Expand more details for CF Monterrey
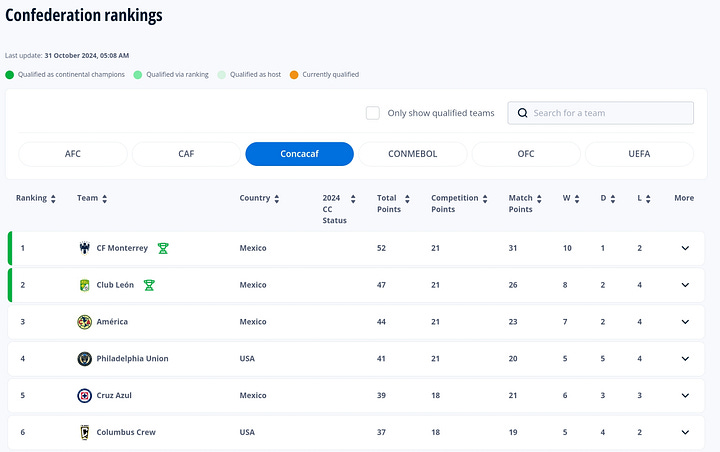 pos(685,248)
